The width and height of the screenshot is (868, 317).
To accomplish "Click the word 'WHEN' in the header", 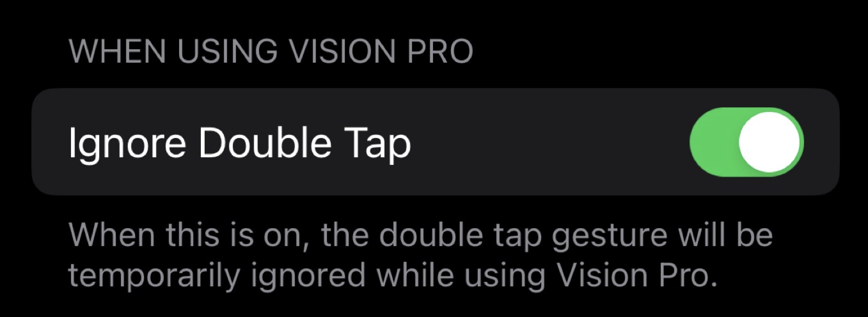I will [x=117, y=51].
